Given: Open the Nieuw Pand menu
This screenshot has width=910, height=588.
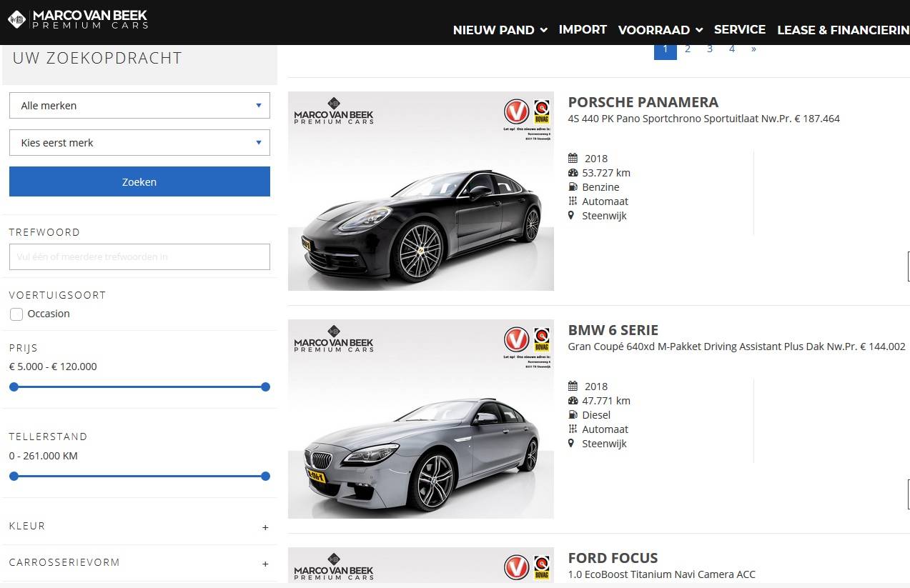Looking at the screenshot, I should 500,30.
